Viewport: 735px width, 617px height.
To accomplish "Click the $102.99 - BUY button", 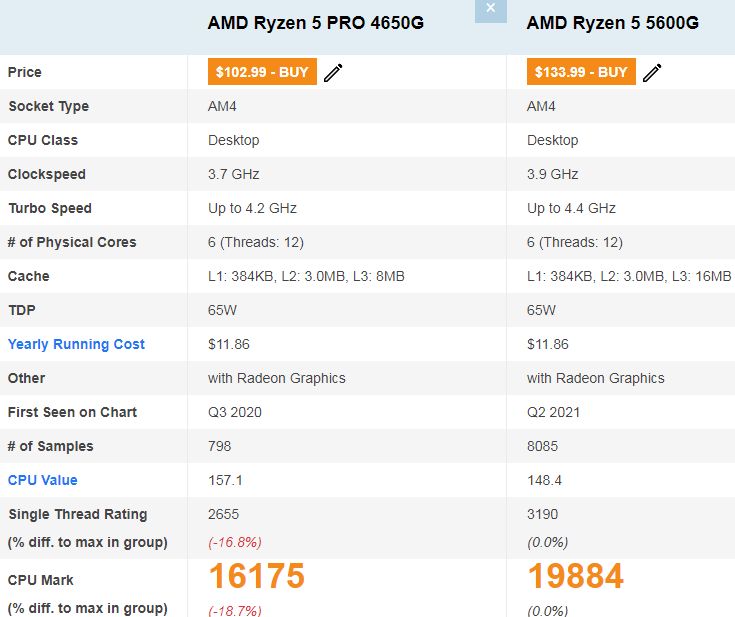I will [x=262, y=72].
